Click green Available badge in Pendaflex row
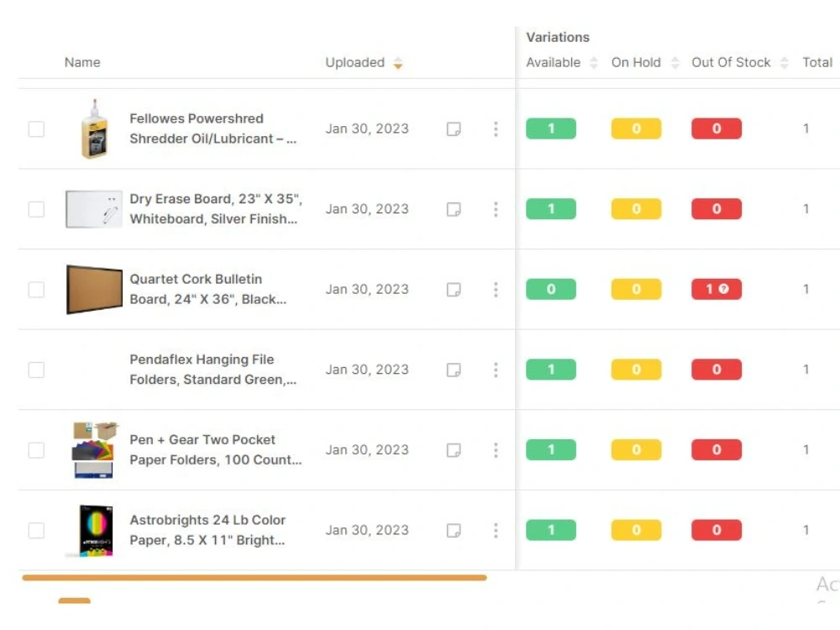The height and width of the screenshot is (630, 840). (551, 370)
